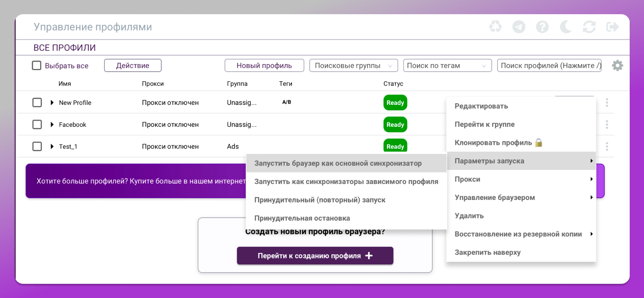This screenshot has height=298, width=644.
Task: Click the Ads group cell of Test_1
Action: click(233, 146)
